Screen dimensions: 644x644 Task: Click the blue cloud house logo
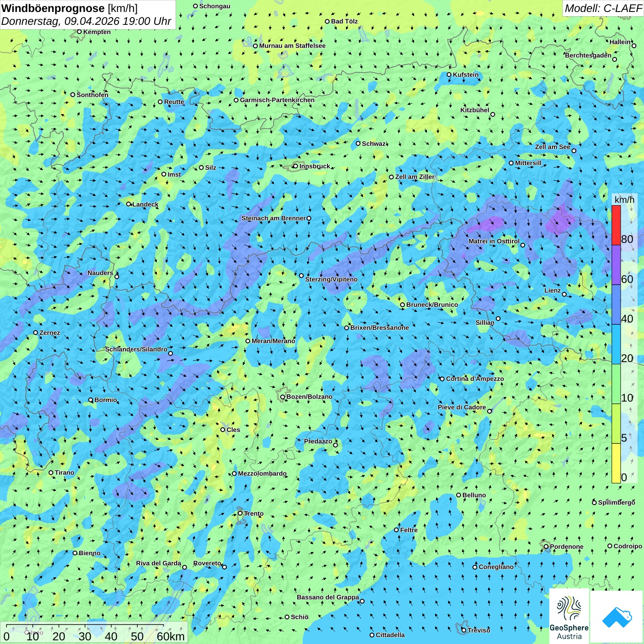(617, 617)
